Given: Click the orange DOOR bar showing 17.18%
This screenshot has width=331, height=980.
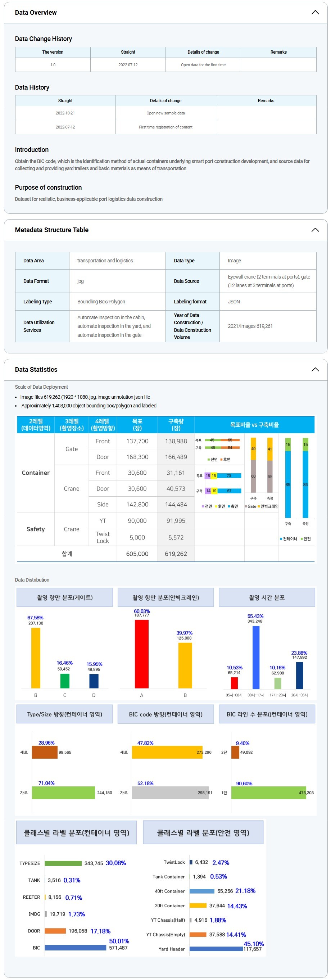Looking at the screenshot, I should point(55,931).
